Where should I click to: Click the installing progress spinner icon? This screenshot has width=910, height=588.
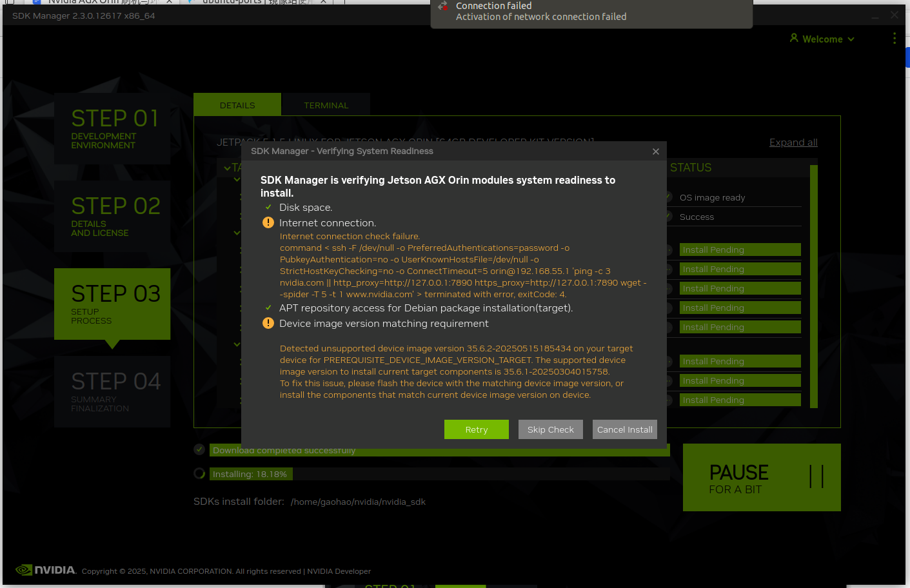(x=199, y=474)
